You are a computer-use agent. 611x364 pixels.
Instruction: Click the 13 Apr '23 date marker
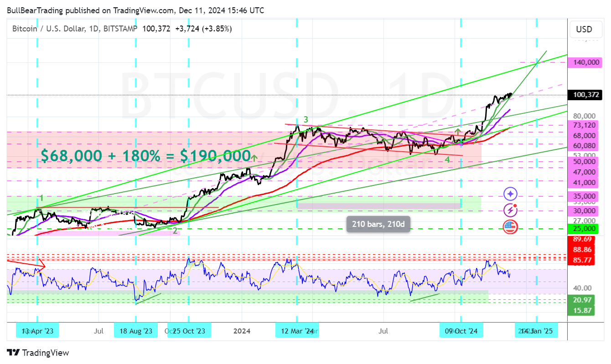click(x=37, y=331)
